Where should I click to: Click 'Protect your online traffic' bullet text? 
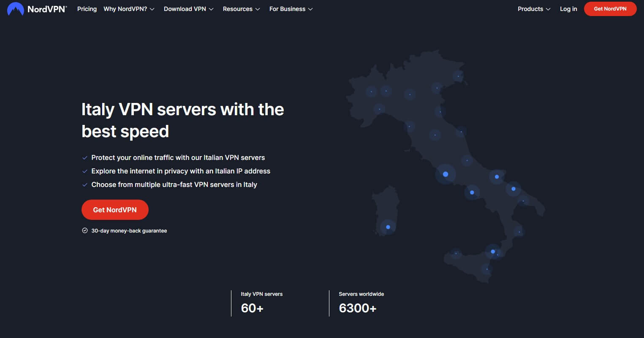click(178, 157)
